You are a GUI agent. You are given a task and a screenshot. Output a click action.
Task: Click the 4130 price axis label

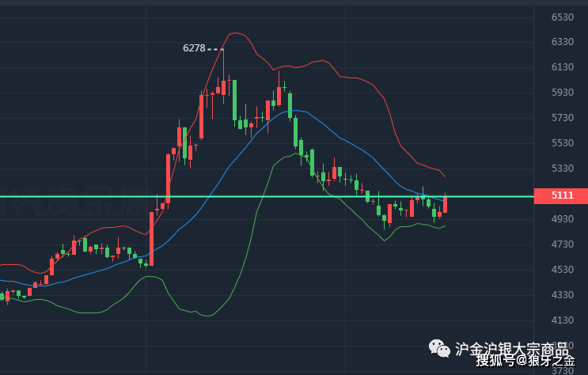pos(563,320)
